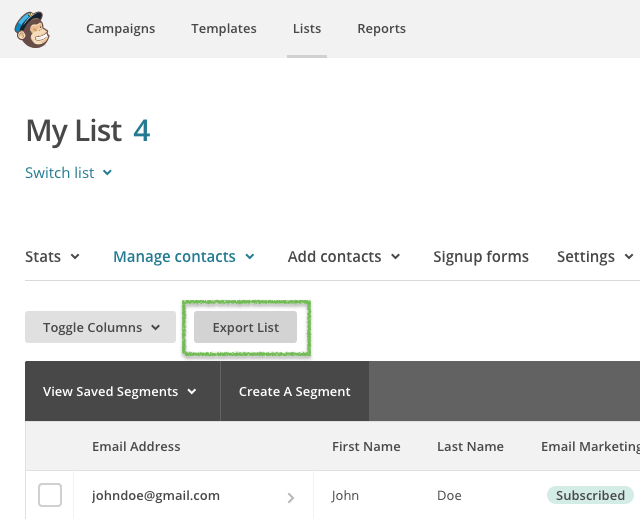Click the chevron next to Switch list
Screen dimensions: 640x519
click(x=107, y=173)
